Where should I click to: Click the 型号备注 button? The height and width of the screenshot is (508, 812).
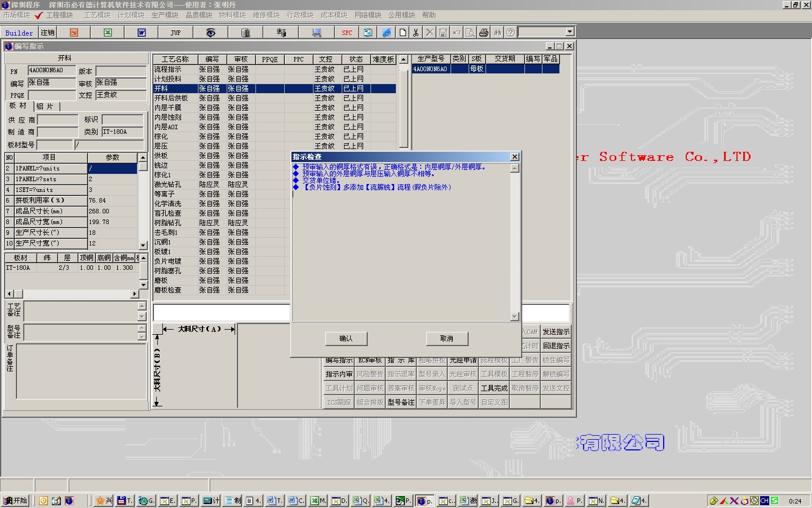point(401,402)
